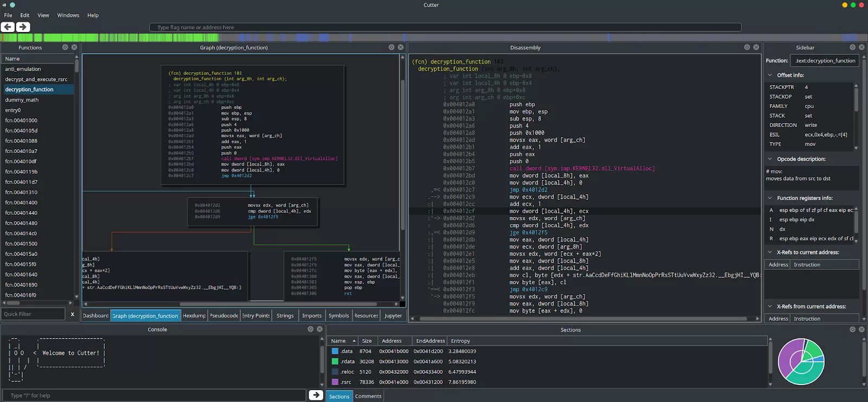
Task: Click the .rsrc purple color swatch
Action: (335, 382)
